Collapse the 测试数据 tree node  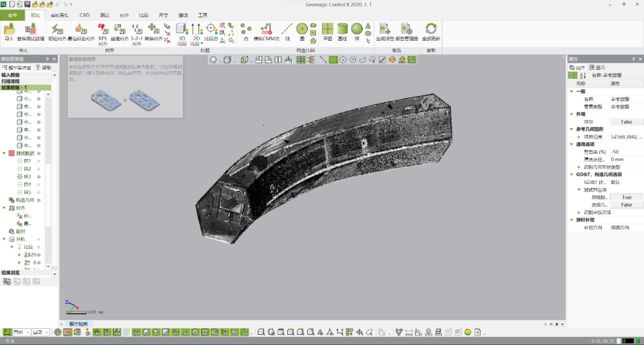coord(4,153)
